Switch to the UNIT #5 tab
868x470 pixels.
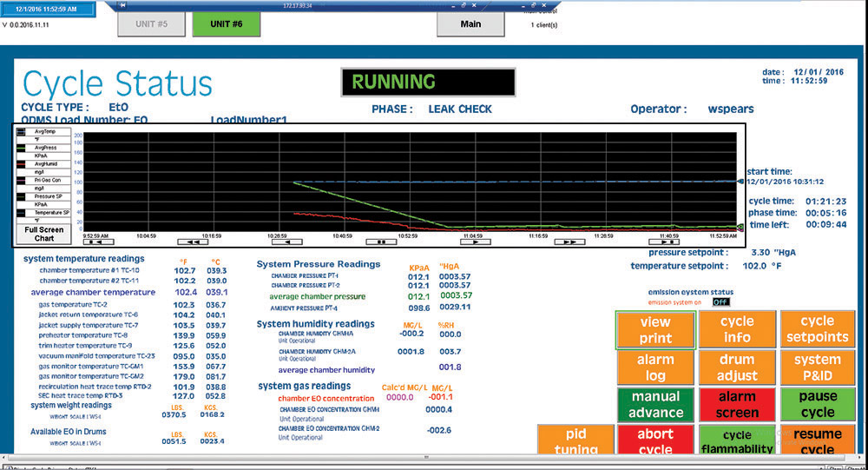tap(151, 24)
